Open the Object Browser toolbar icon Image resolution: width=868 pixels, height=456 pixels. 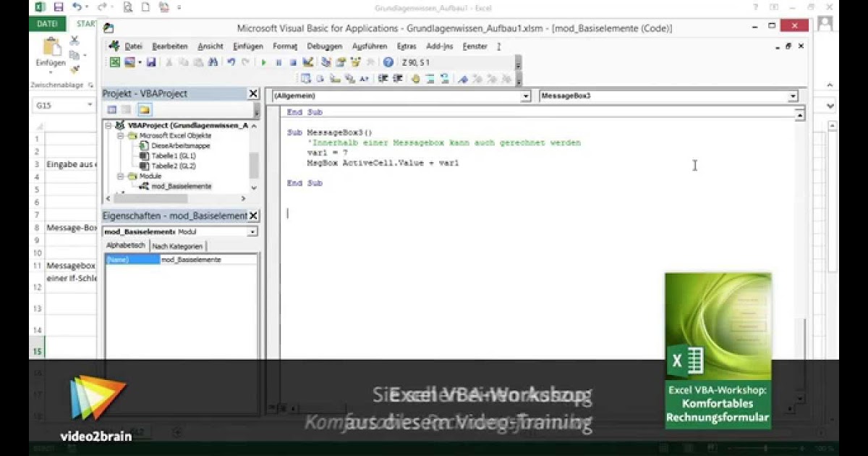pyautogui.click(x=354, y=62)
